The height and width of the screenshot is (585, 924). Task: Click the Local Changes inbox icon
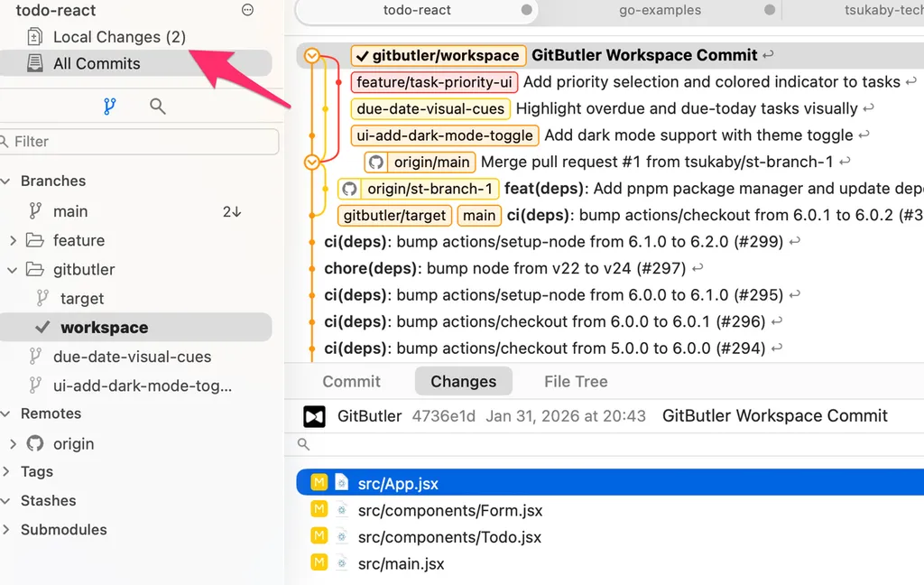[35, 37]
